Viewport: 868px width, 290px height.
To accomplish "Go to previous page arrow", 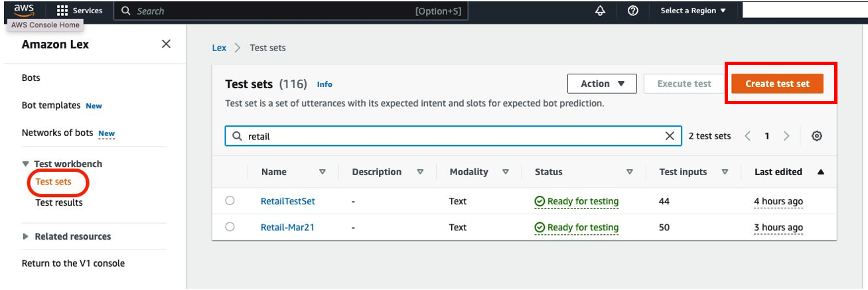I will pos(748,136).
